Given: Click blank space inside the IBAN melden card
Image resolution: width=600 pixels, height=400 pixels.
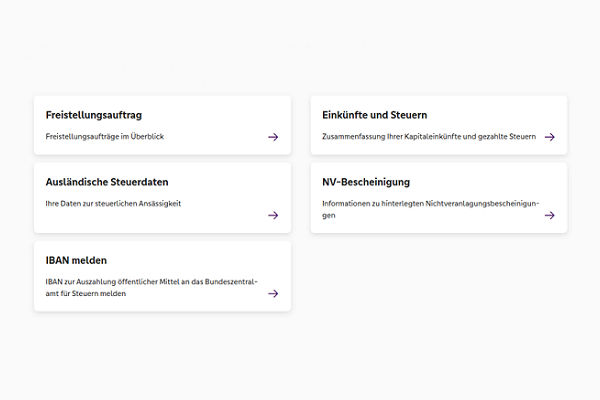Looking at the screenshot, I should [x=200, y=262].
